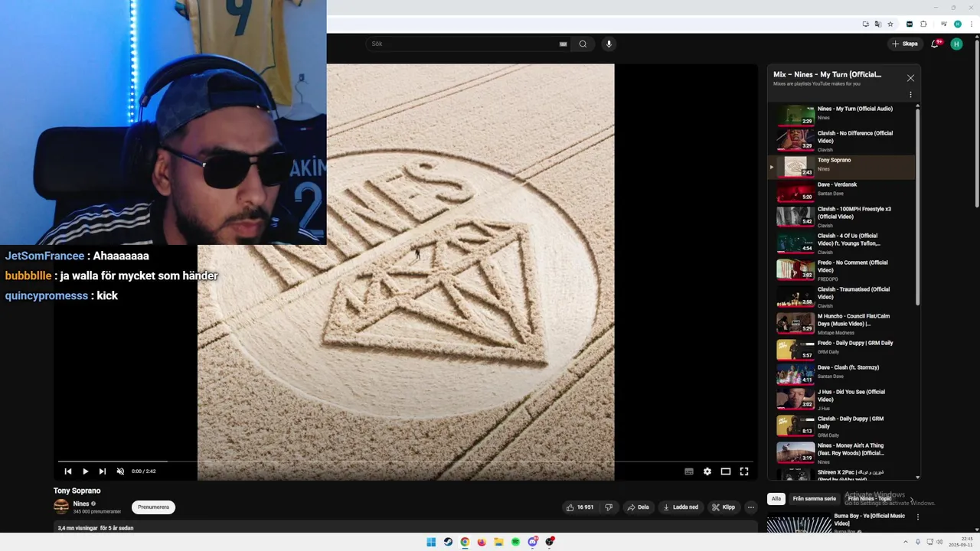Switch to theater mode
This screenshot has height=551, width=980.
point(726,471)
